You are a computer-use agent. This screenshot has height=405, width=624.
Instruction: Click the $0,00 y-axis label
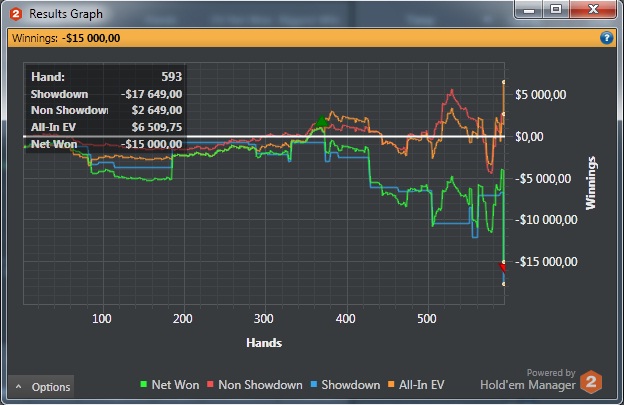coord(529,136)
